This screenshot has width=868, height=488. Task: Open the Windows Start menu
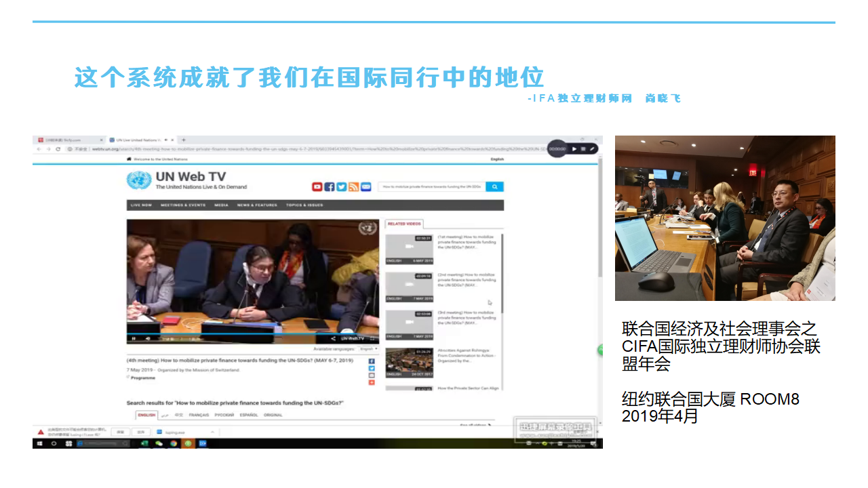(39, 443)
